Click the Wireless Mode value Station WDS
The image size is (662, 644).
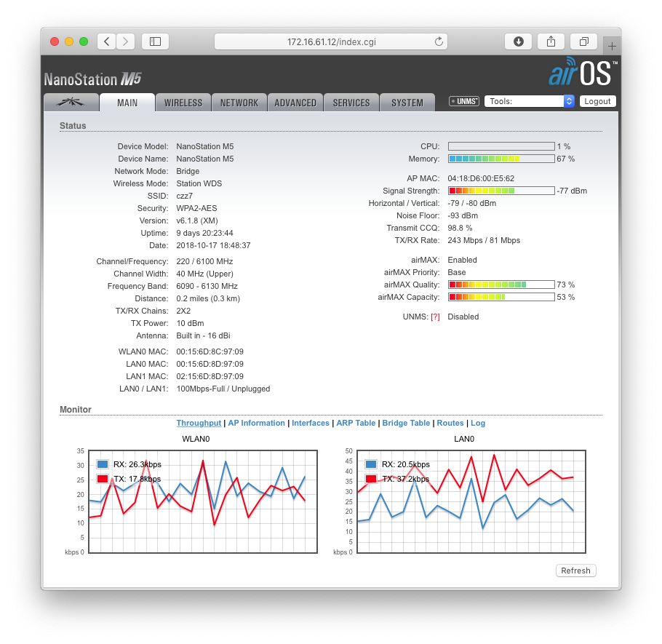[x=199, y=183]
